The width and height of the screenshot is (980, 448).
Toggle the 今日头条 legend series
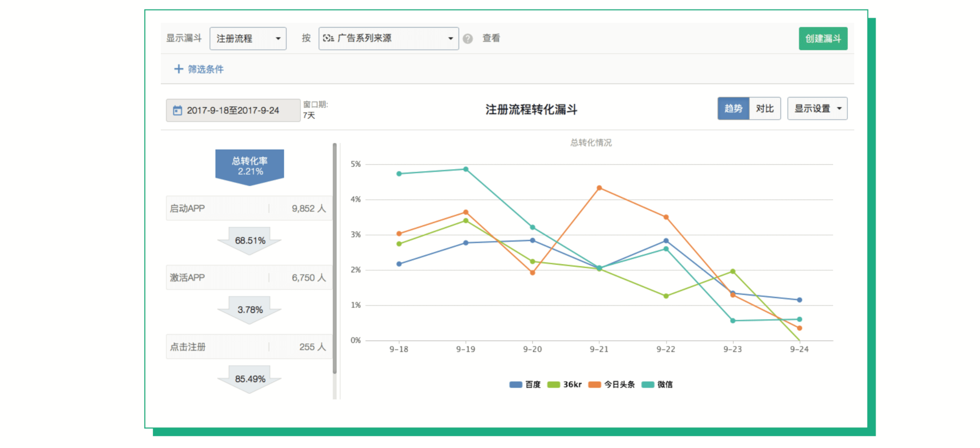click(611, 384)
